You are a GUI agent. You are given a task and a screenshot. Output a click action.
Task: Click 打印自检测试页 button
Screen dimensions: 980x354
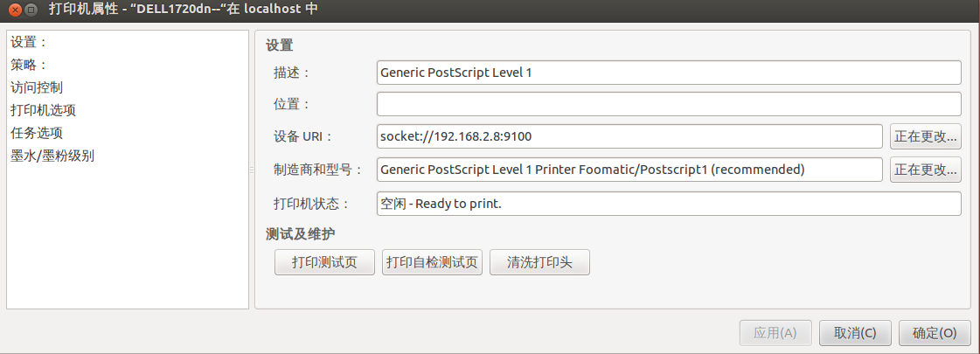pyautogui.click(x=432, y=262)
